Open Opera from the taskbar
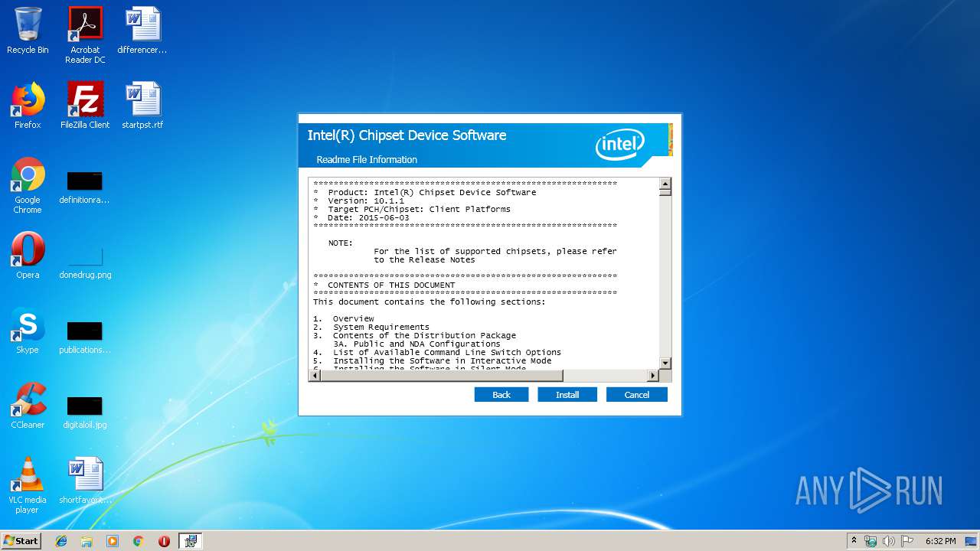This screenshot has height=551, width=980. tap(164, 541)
